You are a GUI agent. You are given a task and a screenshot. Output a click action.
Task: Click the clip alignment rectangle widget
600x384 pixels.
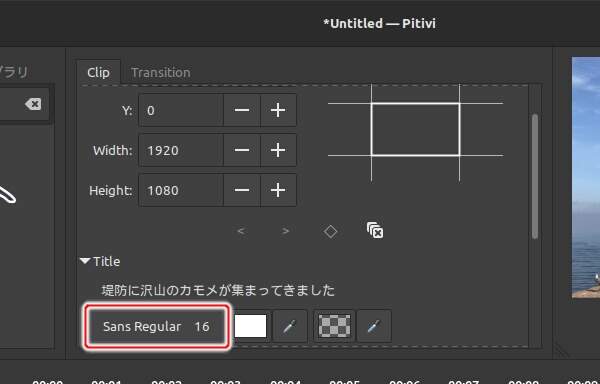tap(416, 130)
